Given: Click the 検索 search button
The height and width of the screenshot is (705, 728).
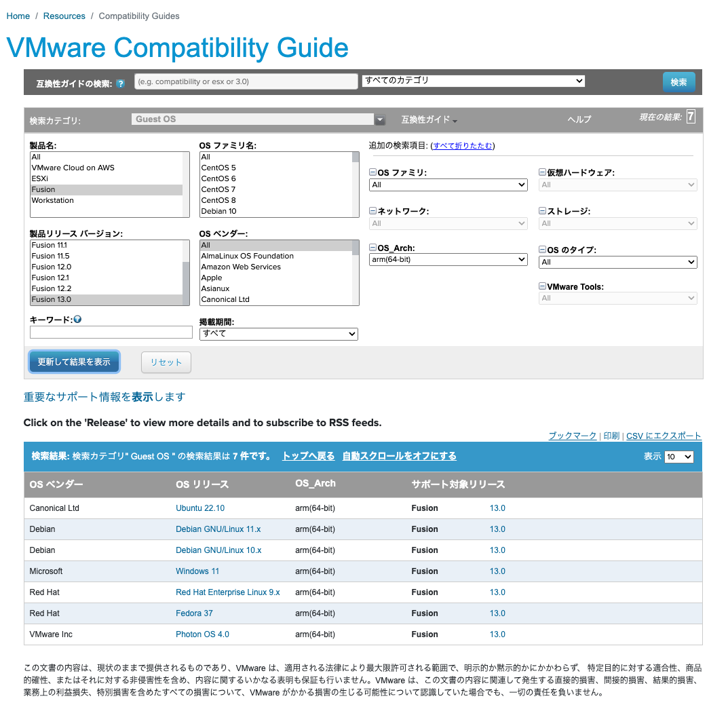Looking at the screenshot, I should (678, 82).
